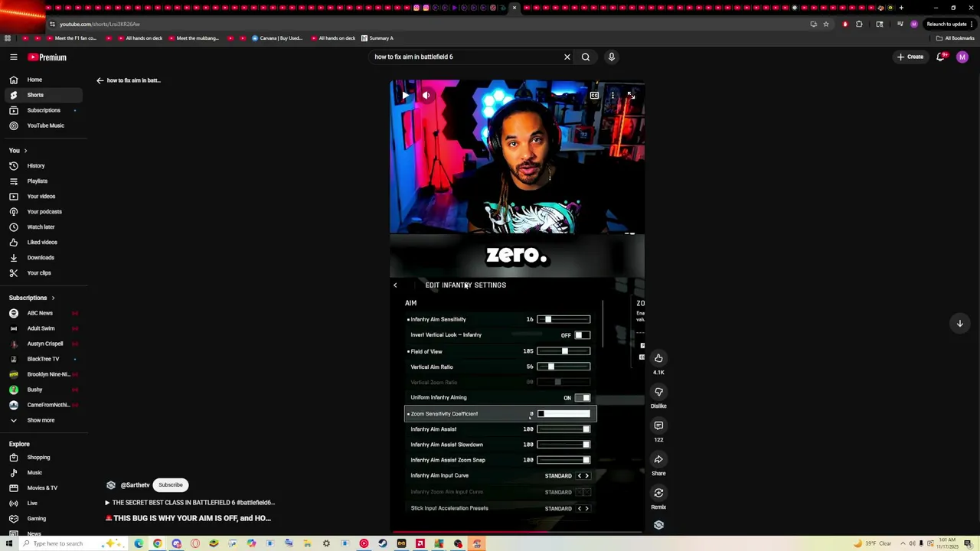Open the account avatar menu in YouTube
This screenshot has height=551, width=980.
click(962, 57)
